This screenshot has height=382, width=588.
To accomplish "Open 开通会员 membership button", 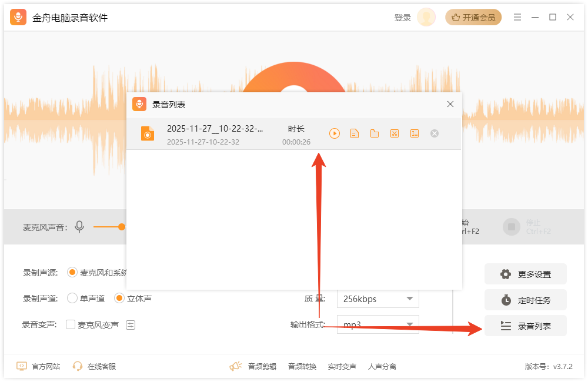I will click(473, 17).
